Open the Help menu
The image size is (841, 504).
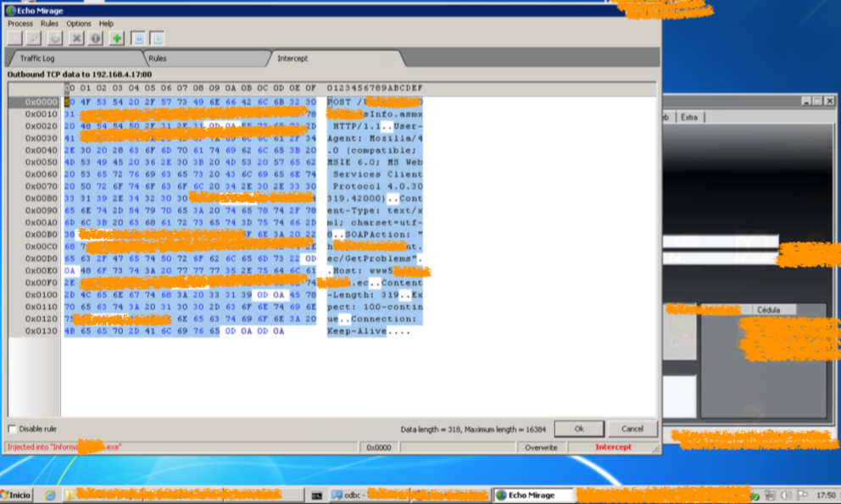coord(106,24)
